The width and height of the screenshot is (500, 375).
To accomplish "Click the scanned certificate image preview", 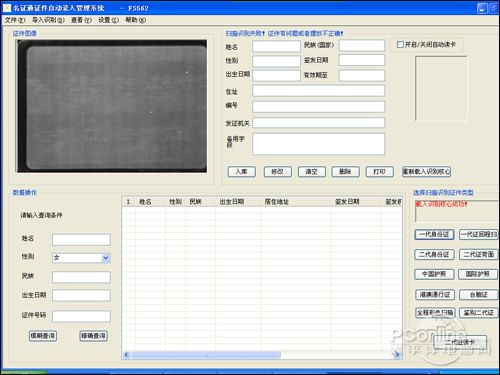I will (112, 106).
